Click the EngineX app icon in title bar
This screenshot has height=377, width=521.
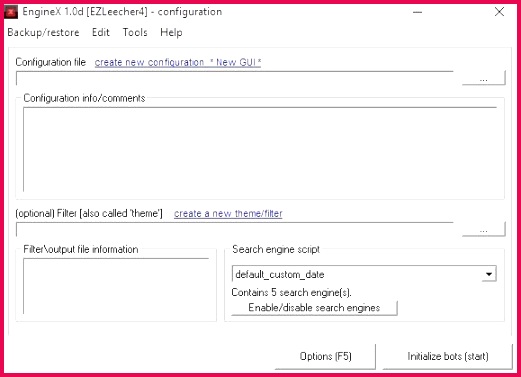point(11,12)
